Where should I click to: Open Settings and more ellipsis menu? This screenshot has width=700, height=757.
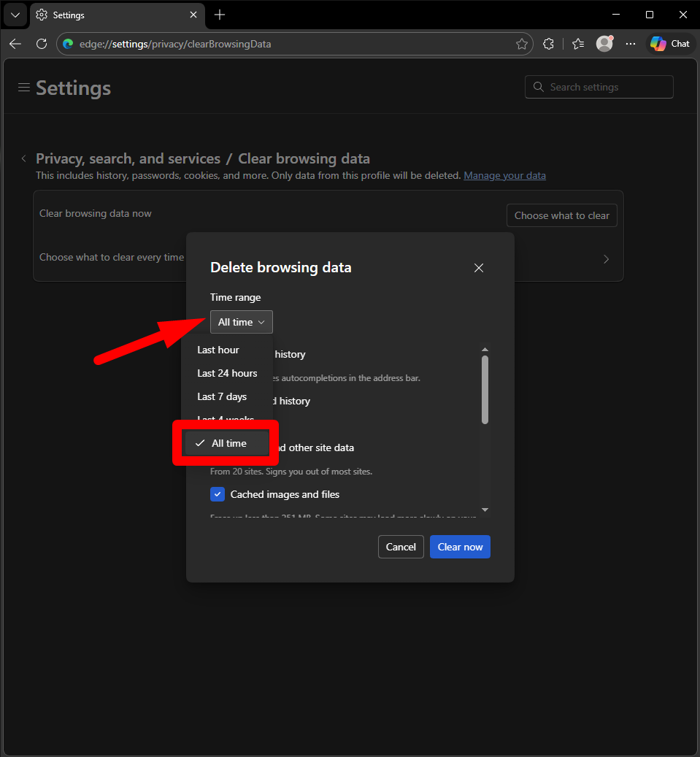pos(631,44)
